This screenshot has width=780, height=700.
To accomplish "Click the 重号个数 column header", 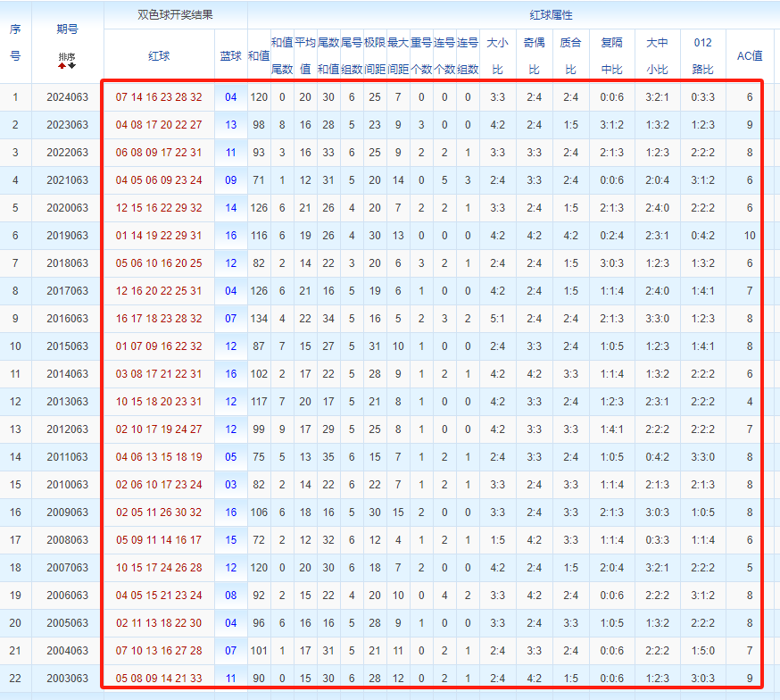I will click(421, 55).
